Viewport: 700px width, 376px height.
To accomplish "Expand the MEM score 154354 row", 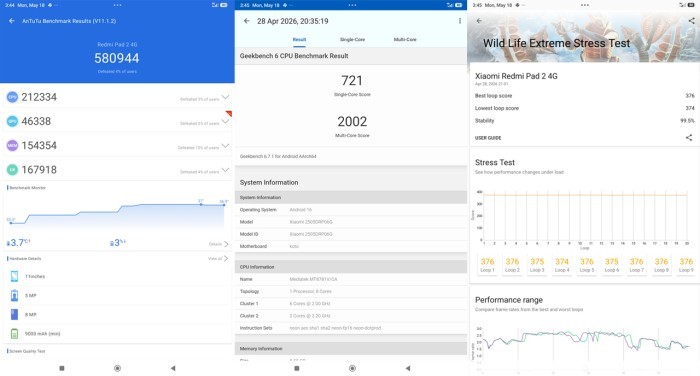I will tap(225, 145).
